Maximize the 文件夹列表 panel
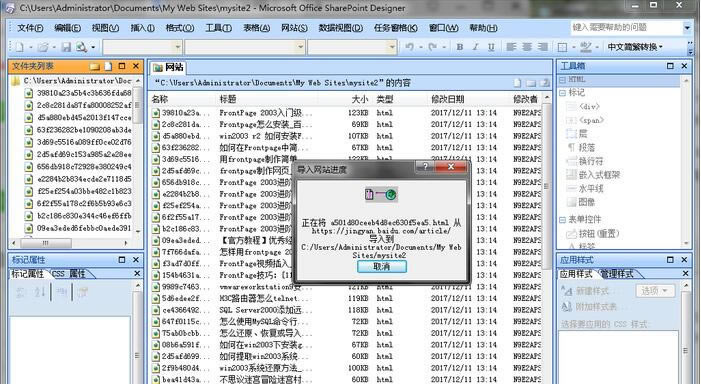The height and width of the screenshot is (384, 701). (x=122, y=66)
